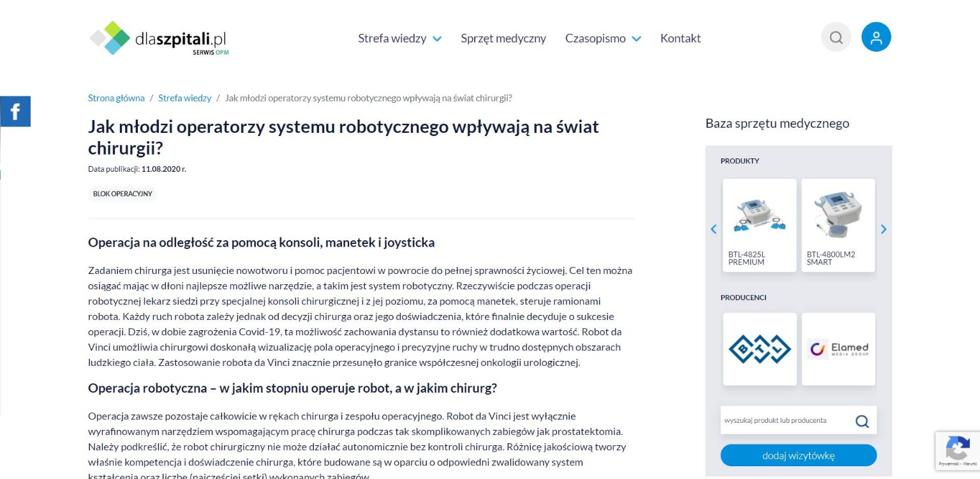The height and width of the screenshot is (479, 980).
Task: Expand the Czasopismo menu chevron
Action: (636, 39)
